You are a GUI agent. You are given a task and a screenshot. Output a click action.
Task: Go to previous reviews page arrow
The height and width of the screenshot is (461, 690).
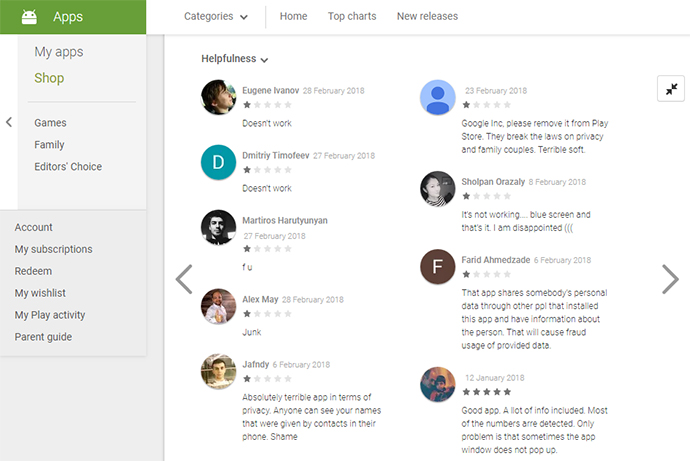(184, 279)
